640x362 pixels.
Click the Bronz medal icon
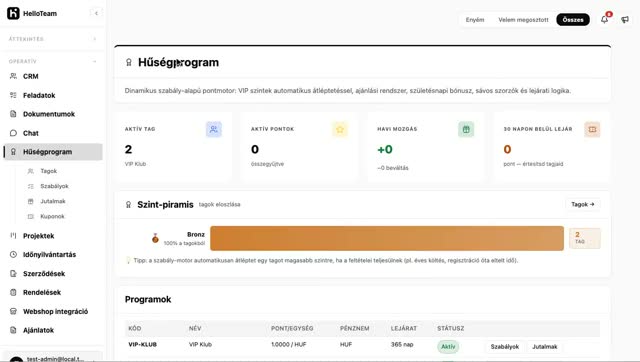click(155, 238)
